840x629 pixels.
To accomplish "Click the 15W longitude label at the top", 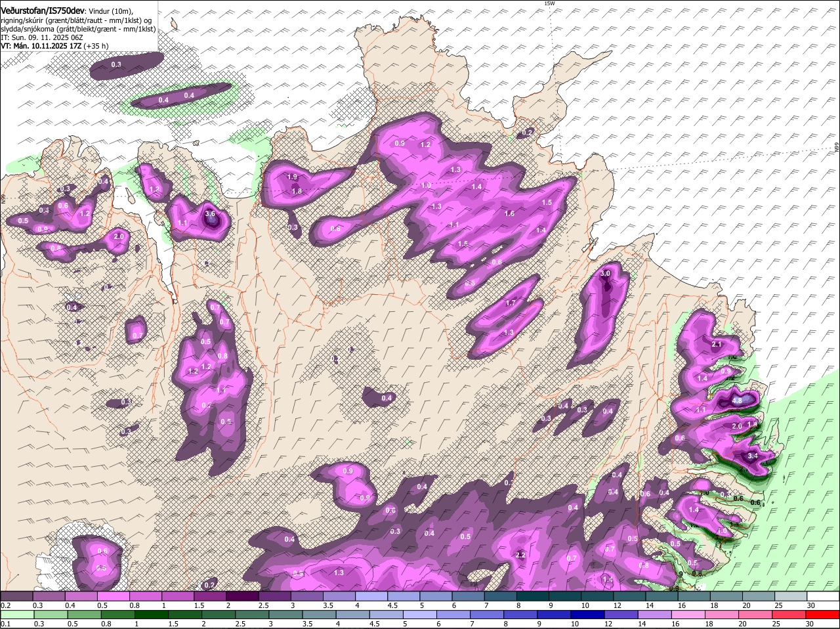I will tap(549, 3).
